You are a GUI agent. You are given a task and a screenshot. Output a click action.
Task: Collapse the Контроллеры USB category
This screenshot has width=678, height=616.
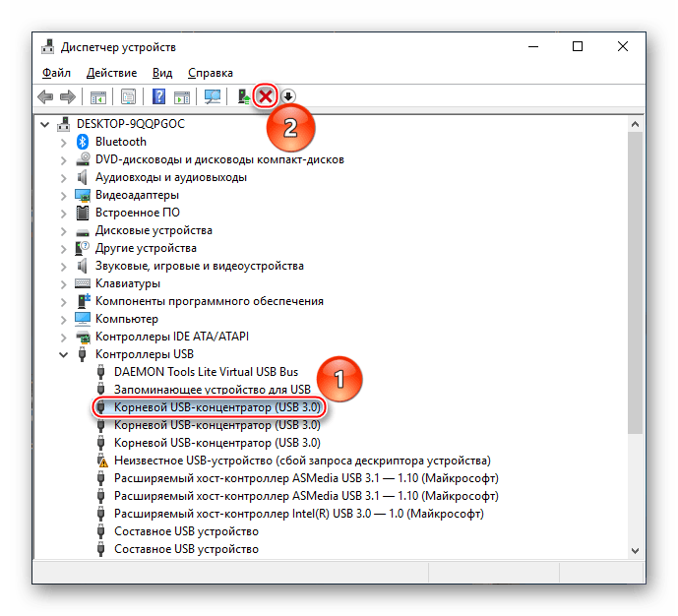click(x=64, y=355)
